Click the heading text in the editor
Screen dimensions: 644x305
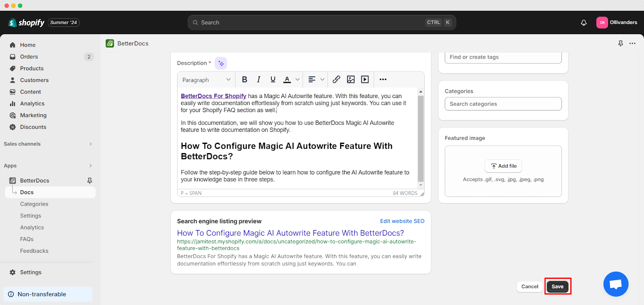point(287,151)
